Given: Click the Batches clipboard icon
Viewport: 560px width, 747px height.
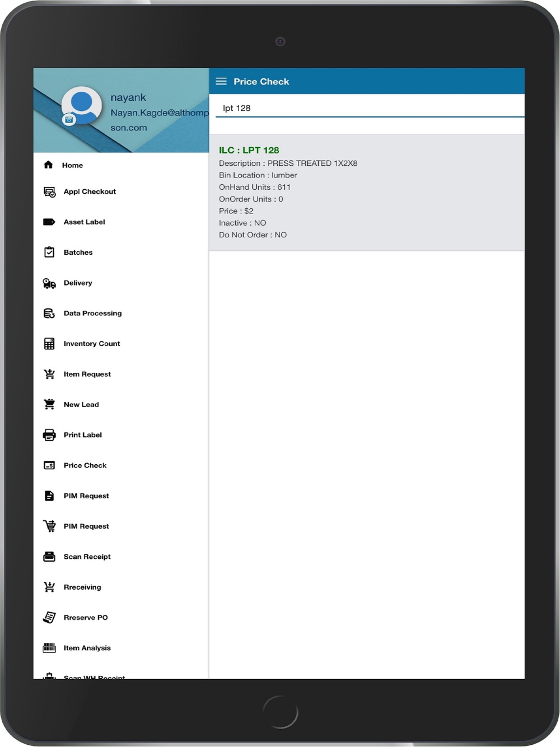Looking at the screenshot, I should pos(49,252).
